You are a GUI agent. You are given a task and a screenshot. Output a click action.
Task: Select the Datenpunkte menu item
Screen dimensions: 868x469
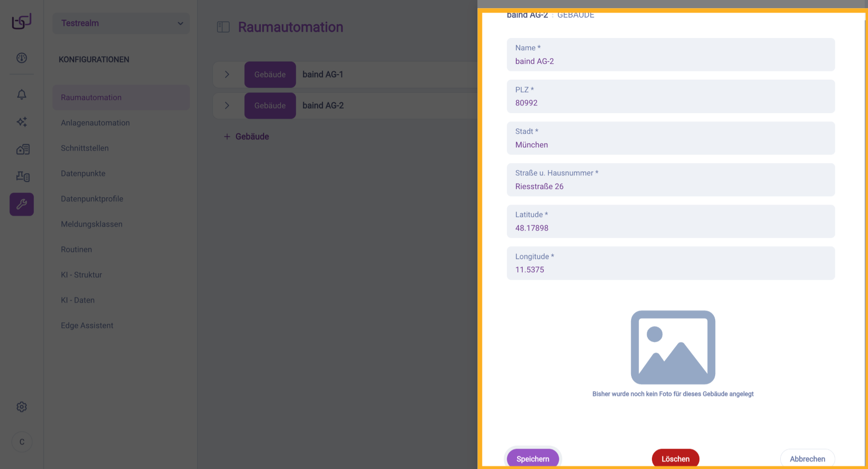pos(83,174)
